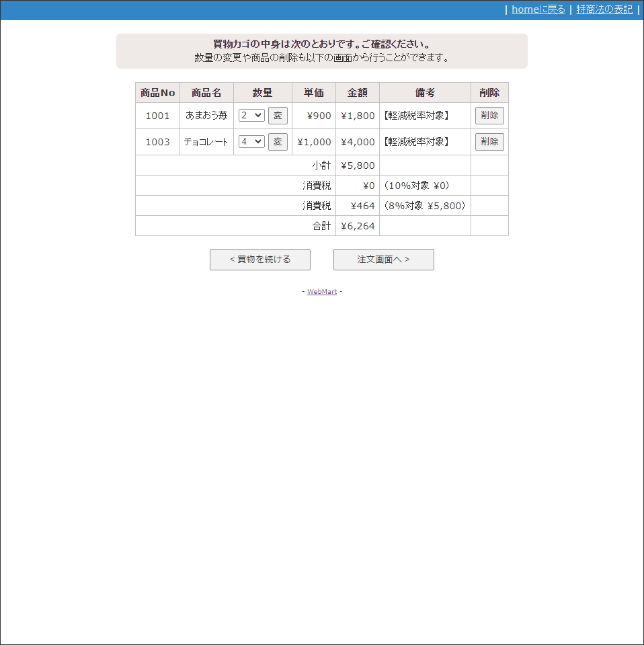Click the 買物を続ける button
Screen dimensions: 644x645
pos(260,260)
